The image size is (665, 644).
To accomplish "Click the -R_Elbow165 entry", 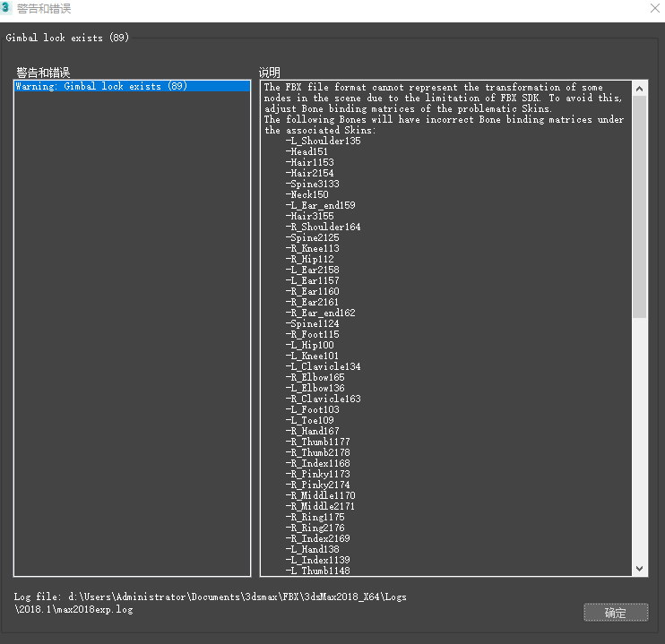I will (x=315, y=377).
